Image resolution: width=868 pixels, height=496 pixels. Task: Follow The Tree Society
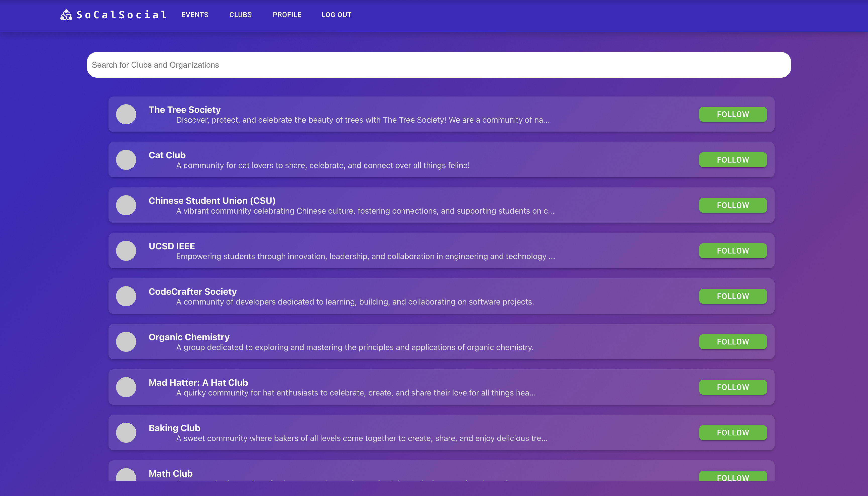(x=732, y=114)
